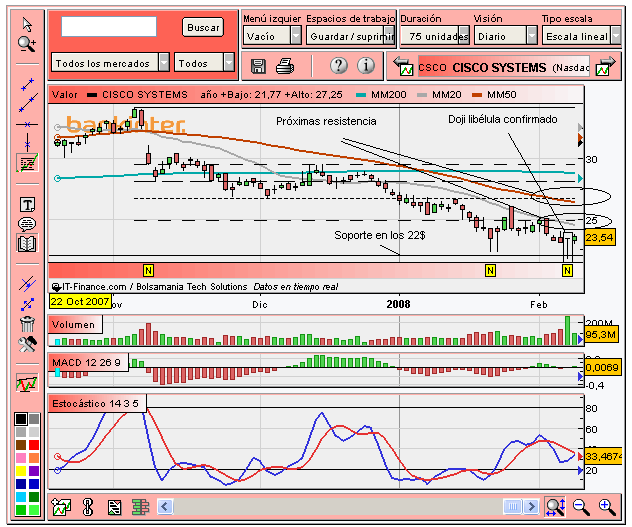Click the Valor panel label
This screenshot has height=527, width=632.
pos(64,95)
